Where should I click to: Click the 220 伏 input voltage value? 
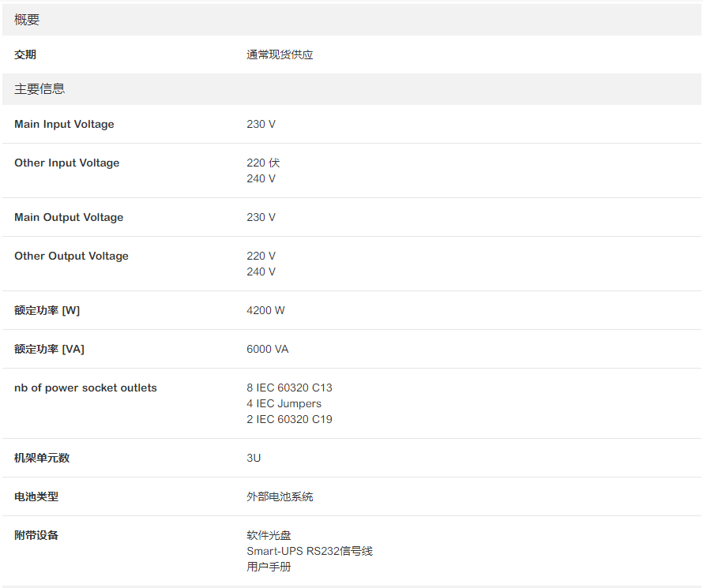tap(263, 163)
